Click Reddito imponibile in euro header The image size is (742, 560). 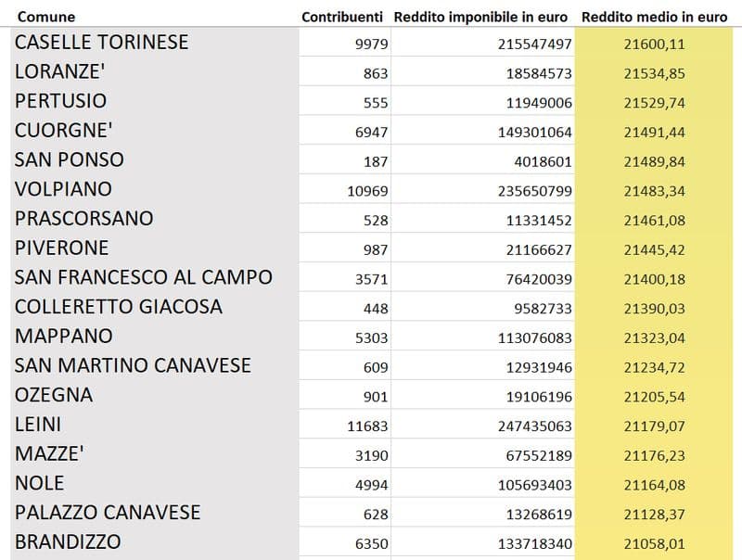(x=480, y=17)
